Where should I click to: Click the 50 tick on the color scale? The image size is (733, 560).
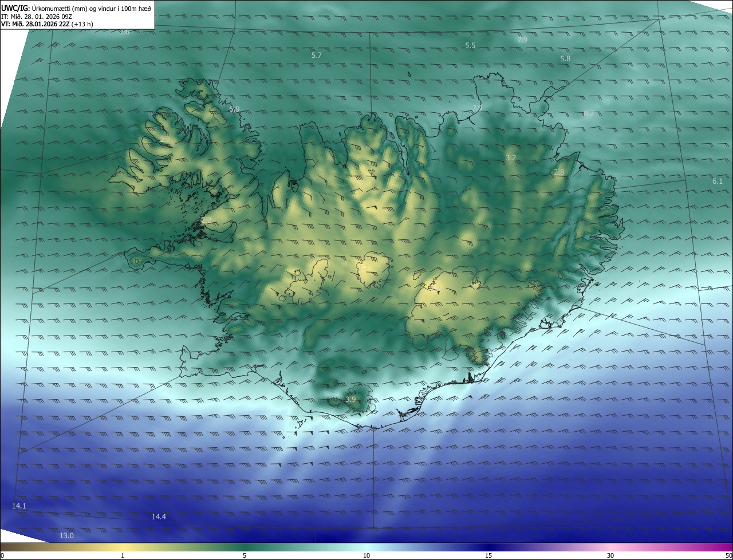point(729,555)
